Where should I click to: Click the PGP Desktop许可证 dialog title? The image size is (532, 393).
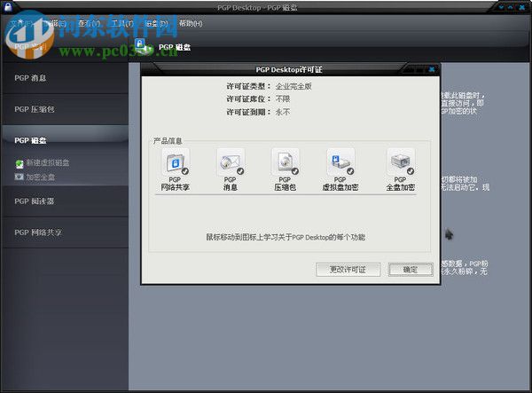click(x=289, y=69)
